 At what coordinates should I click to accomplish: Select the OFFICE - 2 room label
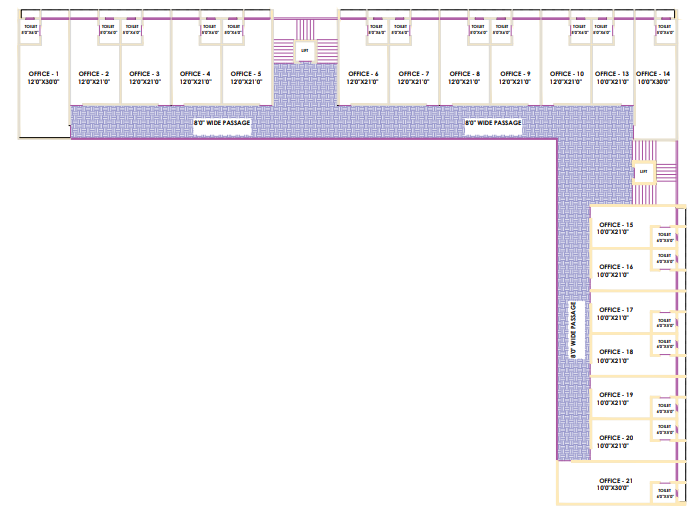pos(94,78)
